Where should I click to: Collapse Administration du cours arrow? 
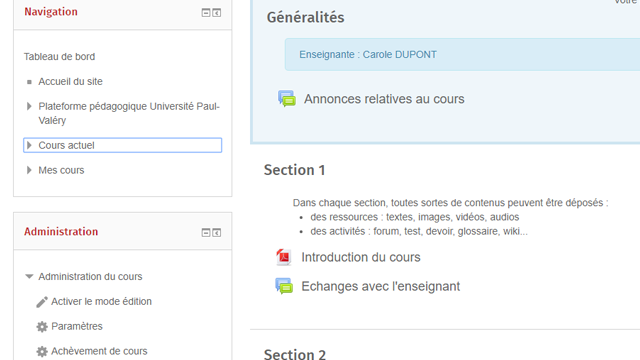pyautogui.click(x=29, y=276)
